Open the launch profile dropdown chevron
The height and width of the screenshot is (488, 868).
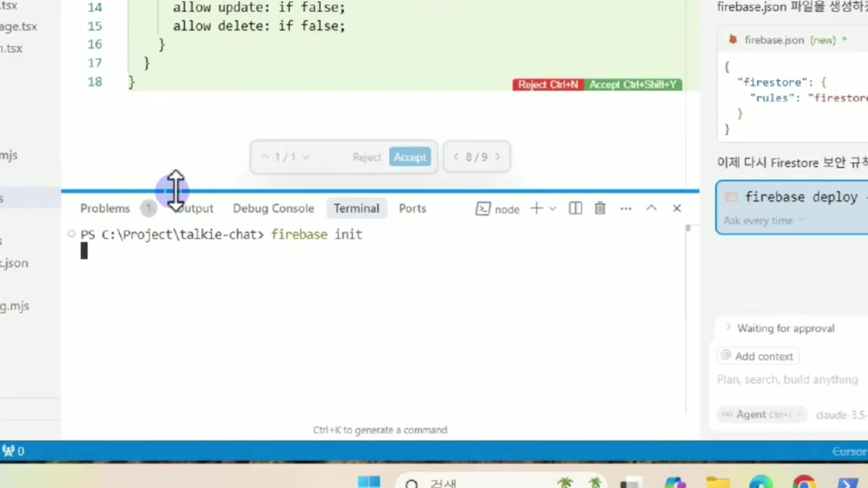(x=553, y=209)
